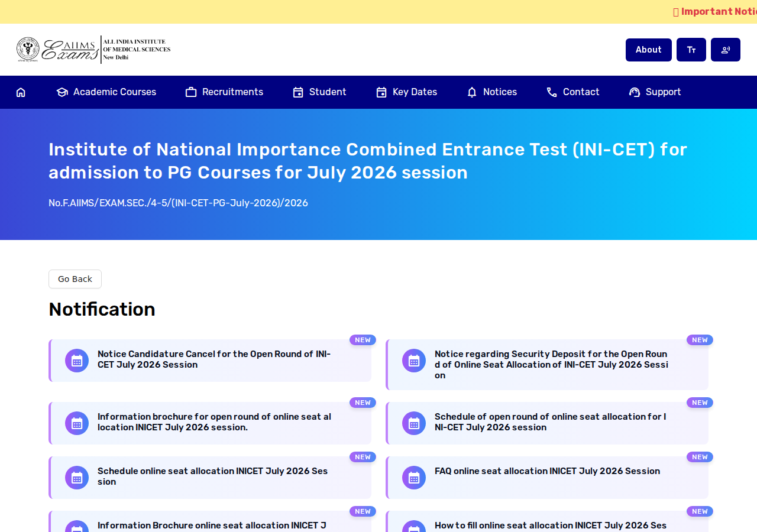This screenshot has height=532, width=757.
Task: Click the About button
Action: 649,50
